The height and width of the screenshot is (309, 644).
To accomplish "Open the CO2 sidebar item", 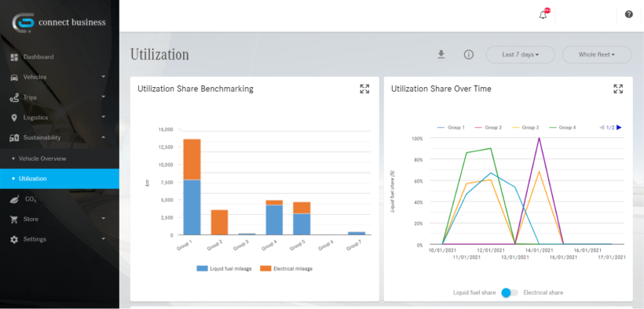I will (x=60, y=199).
